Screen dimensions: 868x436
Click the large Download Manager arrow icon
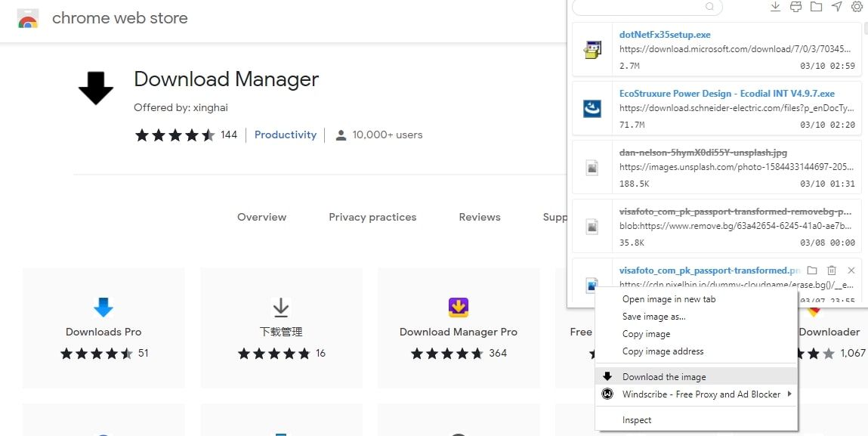pos(96,88)
